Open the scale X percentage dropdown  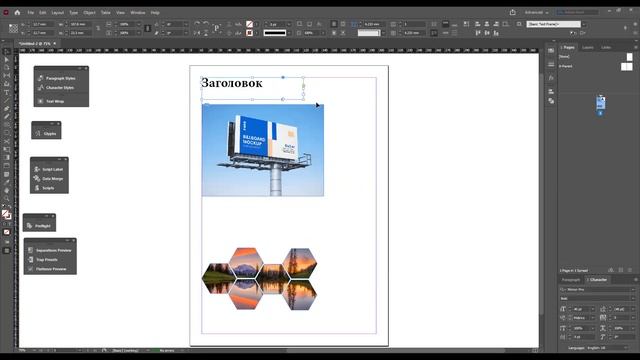point(139,24)
